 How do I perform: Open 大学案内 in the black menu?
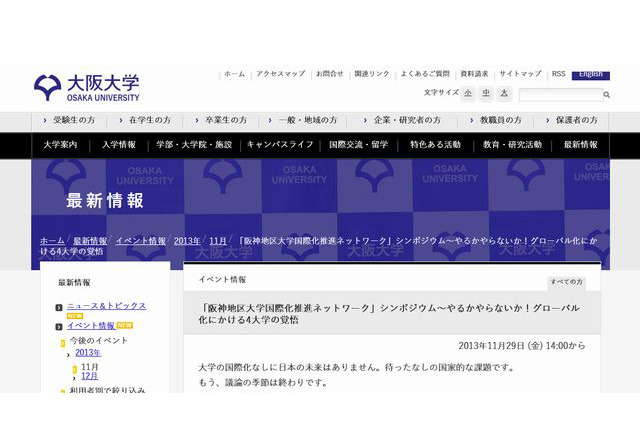[x=60, y=145]
